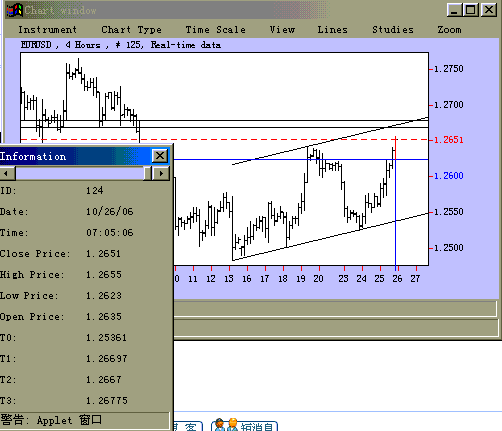Click the T3 value 1.26775
Screen dimensions: 502x431
(x=107, y=401)
